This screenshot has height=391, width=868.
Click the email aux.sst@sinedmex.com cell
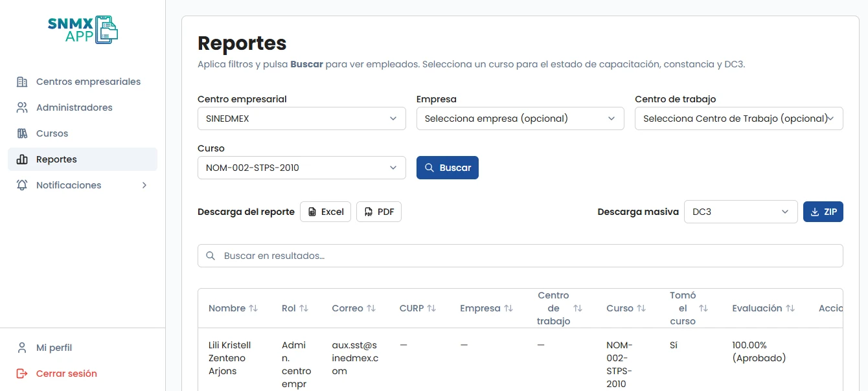pyautogui.click(x=356, y=358)
